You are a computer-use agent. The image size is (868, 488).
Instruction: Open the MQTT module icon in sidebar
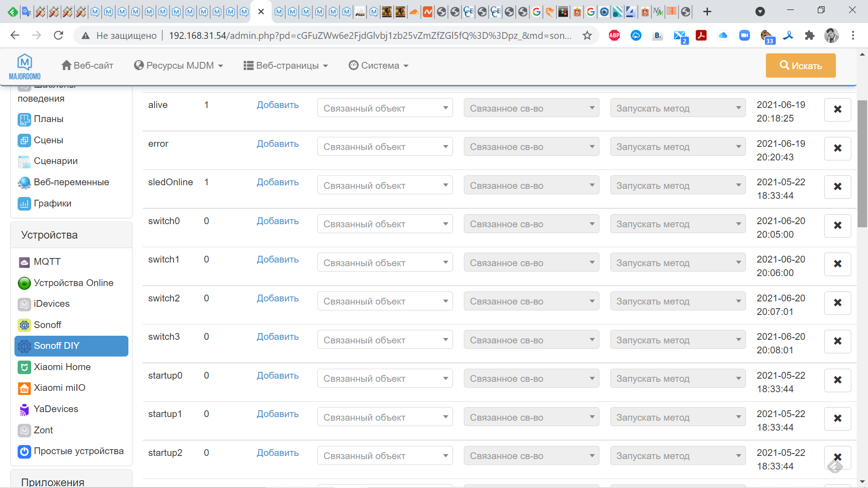24,262
